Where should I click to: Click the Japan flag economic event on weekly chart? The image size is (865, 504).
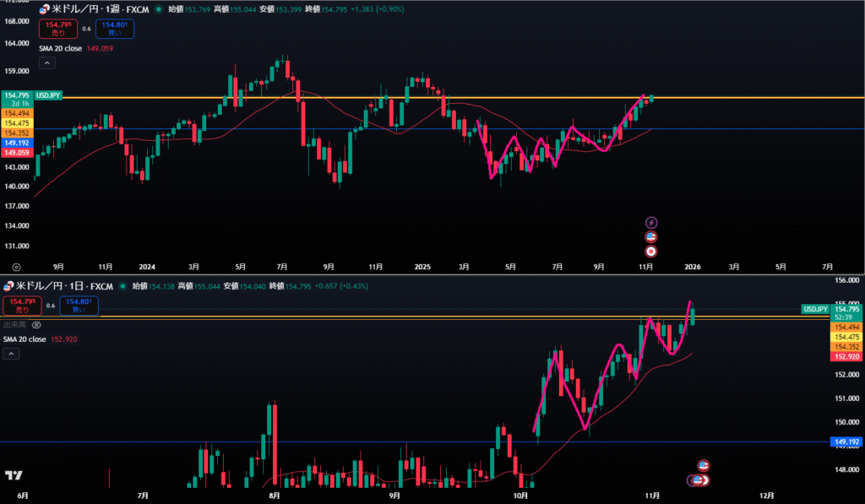pyautogui.click(x=651, y=251)
